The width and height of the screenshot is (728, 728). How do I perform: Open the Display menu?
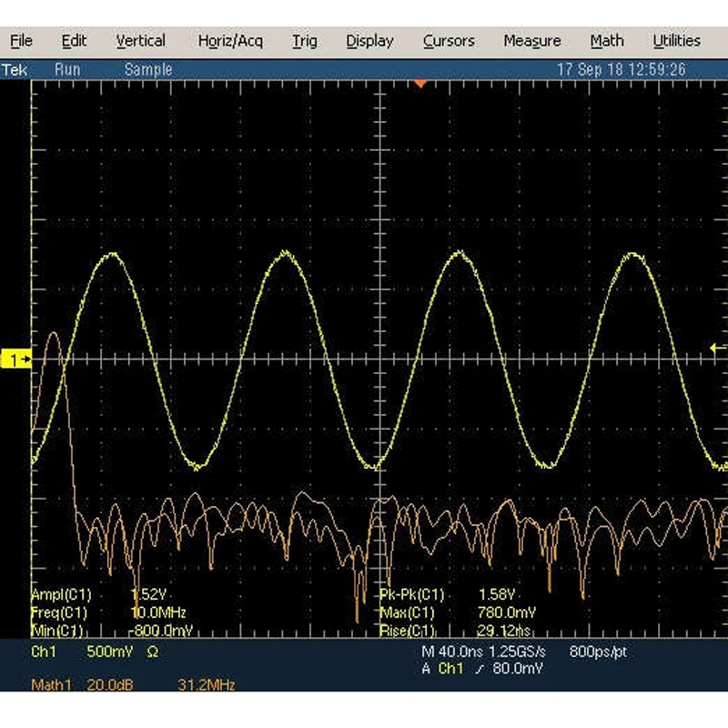(369, 41)
